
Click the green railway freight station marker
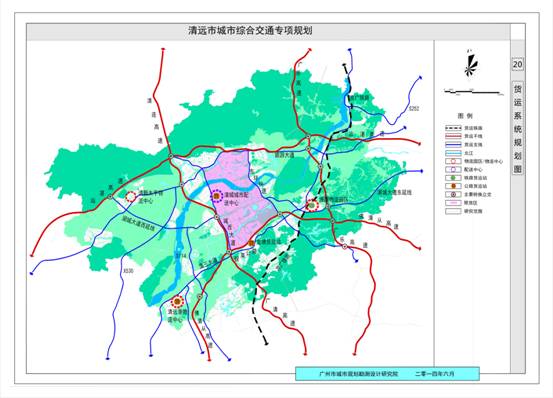[x=312, y=204]
